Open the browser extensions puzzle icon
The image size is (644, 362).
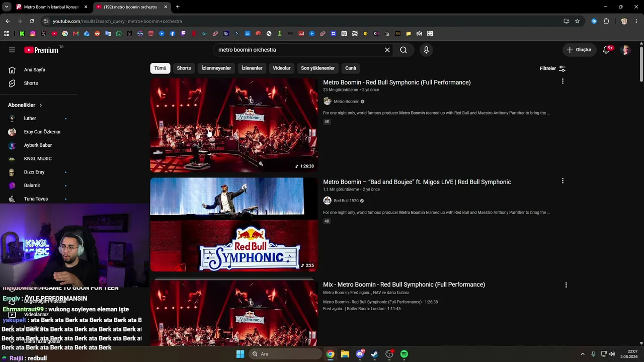click(606, 21)
